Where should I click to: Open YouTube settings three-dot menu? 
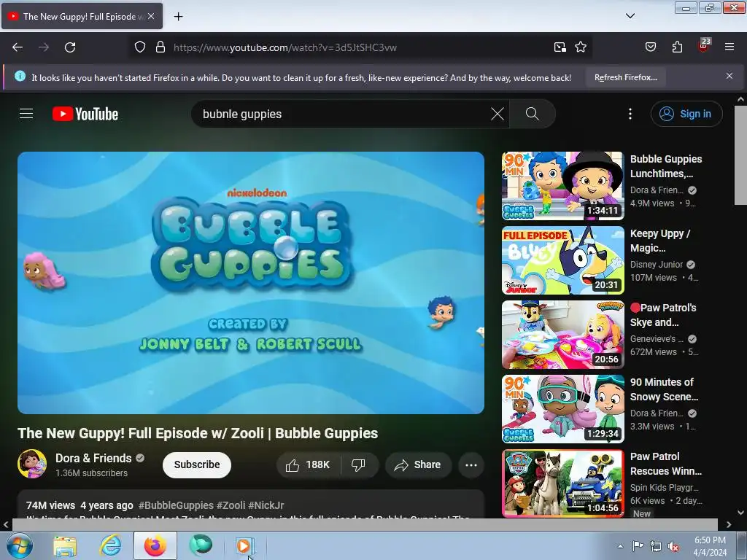pos(630,114)
